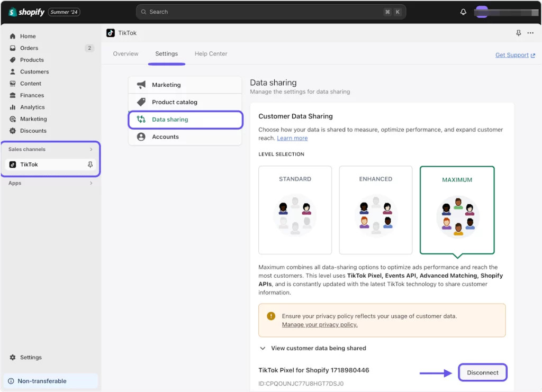Click the Non-transferable info icon
Viewport: 542px width, 392px height.
coord(11,381)
